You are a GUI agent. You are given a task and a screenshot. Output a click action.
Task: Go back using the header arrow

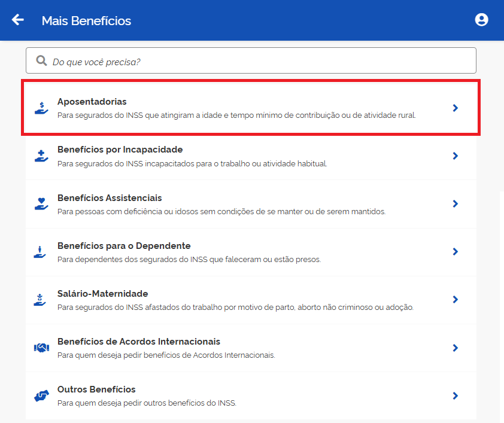(18, 20)
